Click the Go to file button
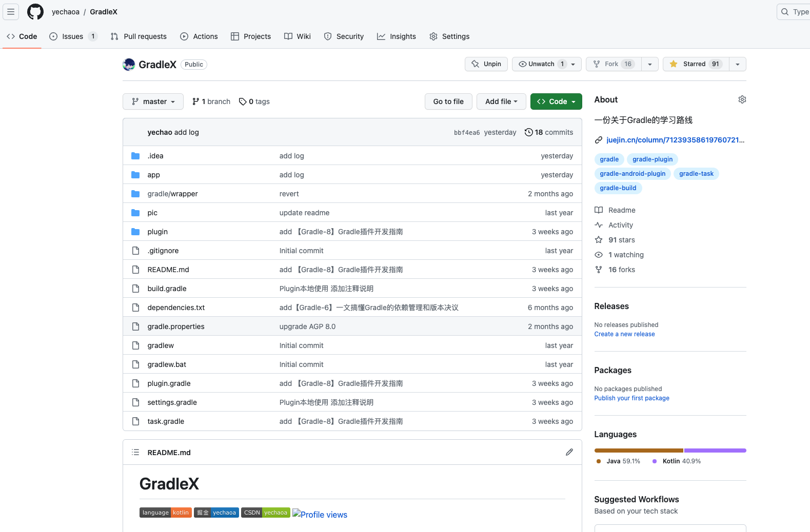 pos(448,101)
